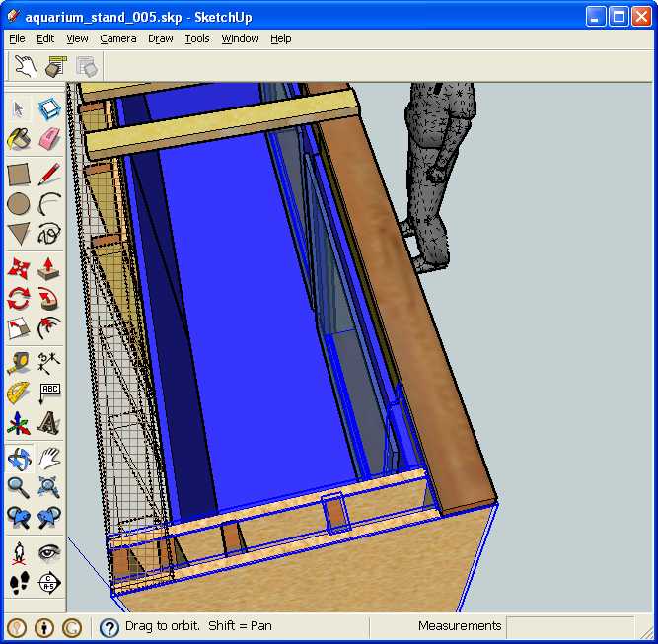Pick the Polygon triangle tool

click(x=18, y=234)
